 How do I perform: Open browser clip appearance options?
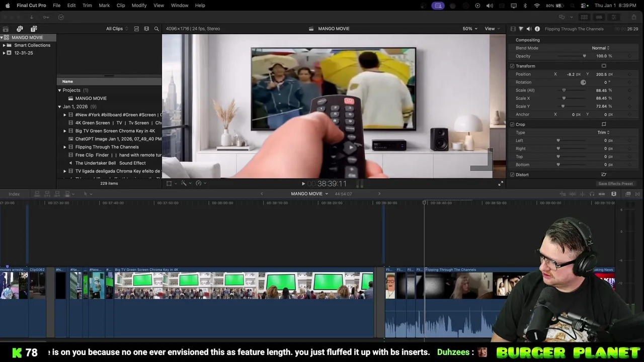coord(146,29)
